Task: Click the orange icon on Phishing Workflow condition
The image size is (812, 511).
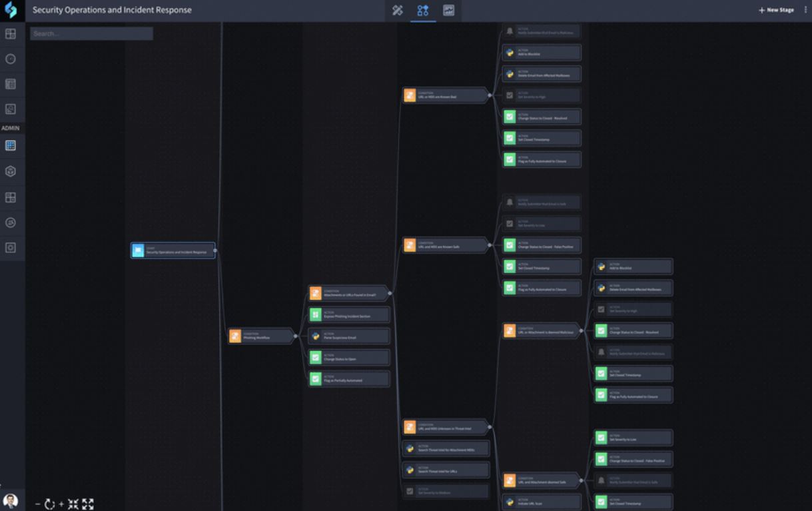Action: click(x=235, y=336)
